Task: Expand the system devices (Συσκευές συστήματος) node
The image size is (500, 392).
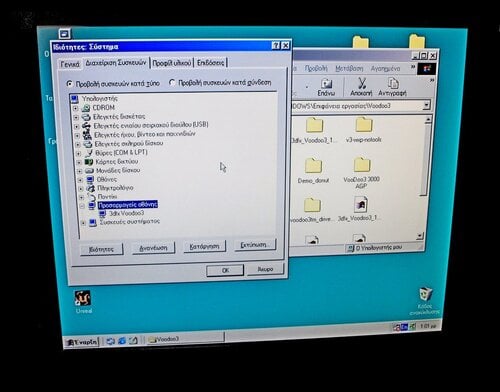Action: [83, 223]
